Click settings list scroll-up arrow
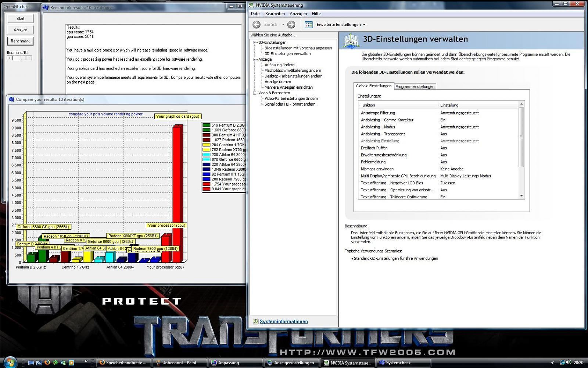Image resolution: width=588 pixels, height=368 pixels. [521, 105]
